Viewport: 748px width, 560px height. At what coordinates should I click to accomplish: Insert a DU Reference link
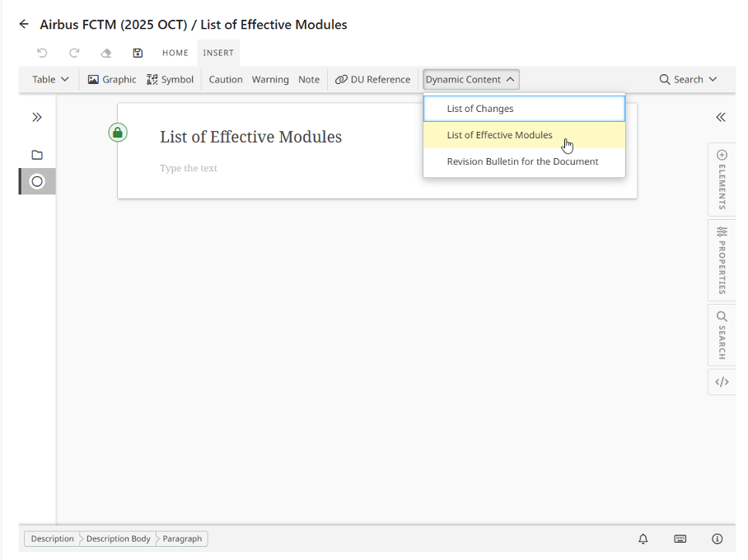click(x=372, y=80)
